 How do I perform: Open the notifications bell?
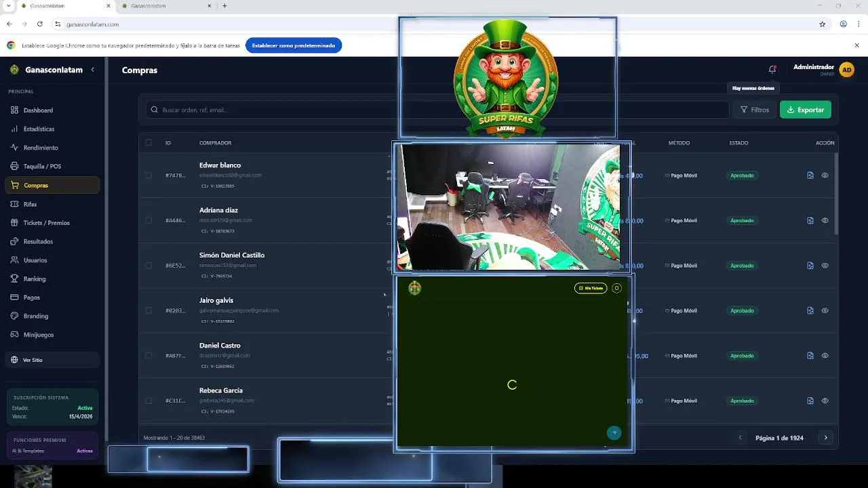point(772,69)
